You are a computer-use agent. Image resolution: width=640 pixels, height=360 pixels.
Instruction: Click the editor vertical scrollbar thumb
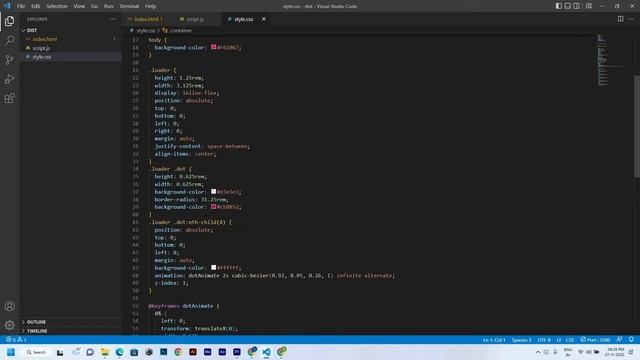click(x=637, y=127)
